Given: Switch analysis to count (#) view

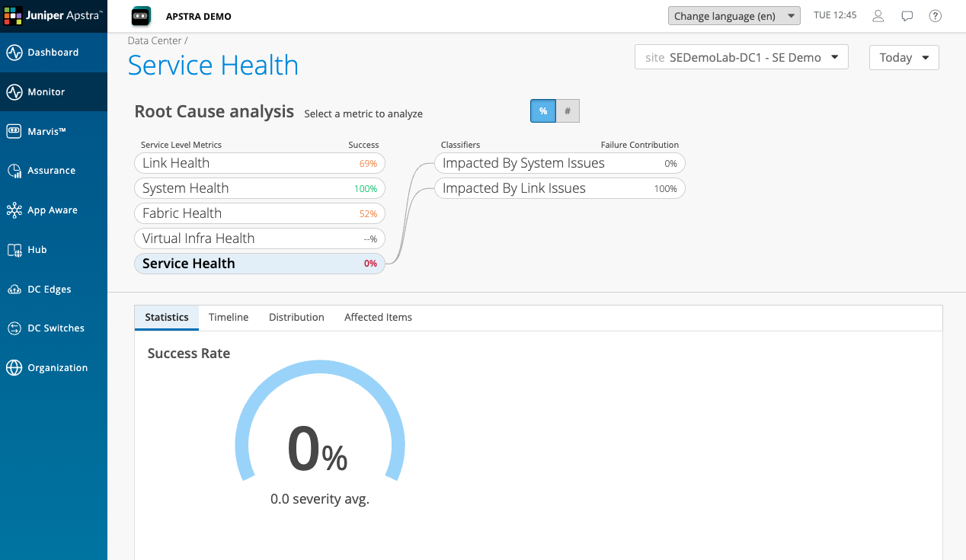Looking at the screenshot, I should (x=568, y=111).
